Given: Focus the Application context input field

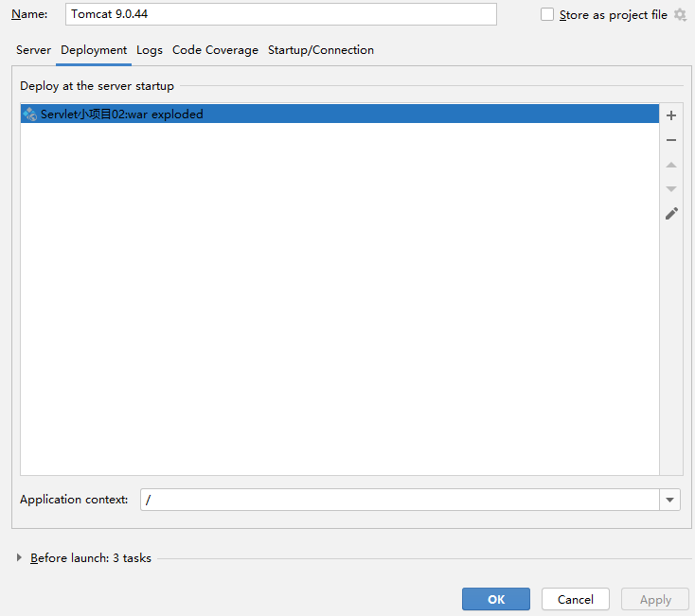Looking at the screenshot, I should (400, 500).
